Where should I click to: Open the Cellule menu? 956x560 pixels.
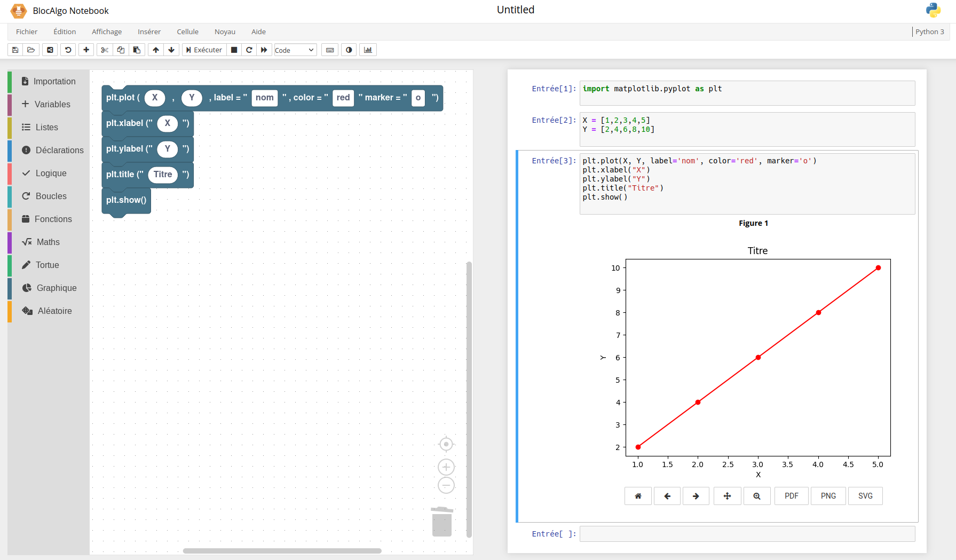point(187,32)
